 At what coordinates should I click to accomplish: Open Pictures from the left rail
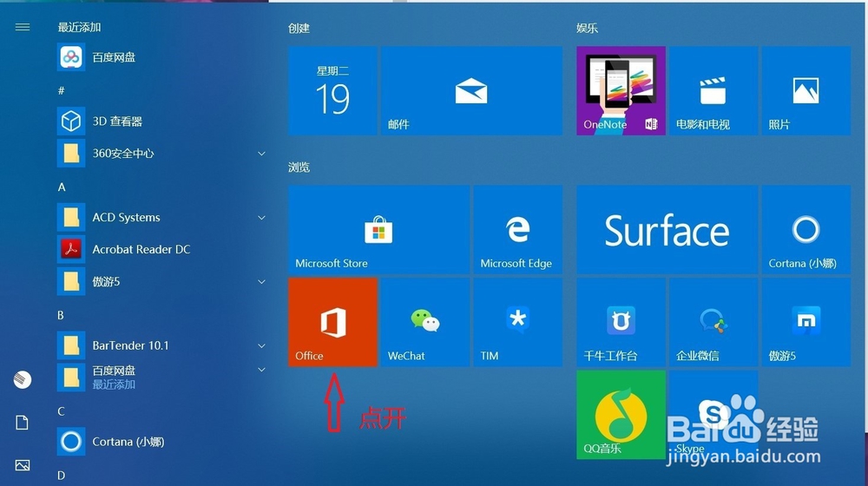(23, 465)
